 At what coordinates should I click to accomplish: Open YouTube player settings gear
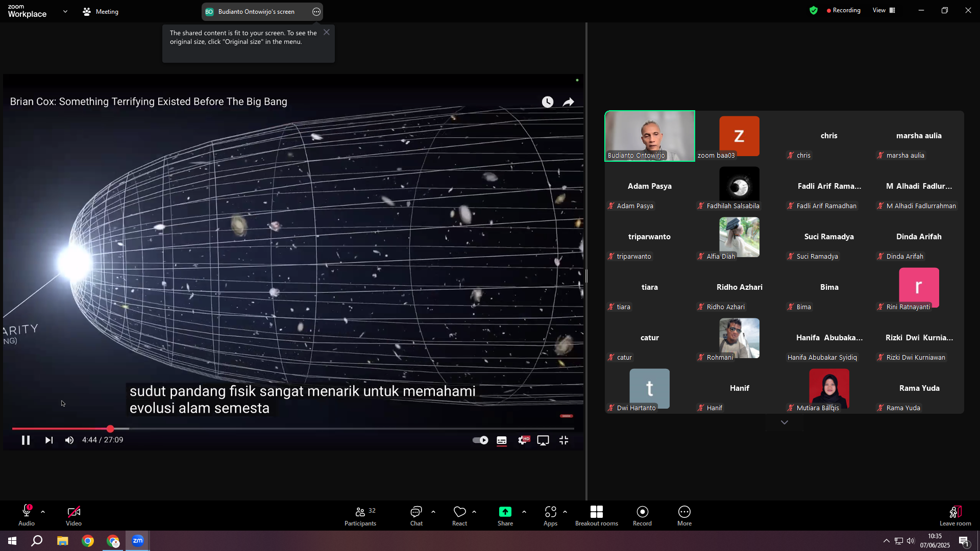(x=523, y=440)
